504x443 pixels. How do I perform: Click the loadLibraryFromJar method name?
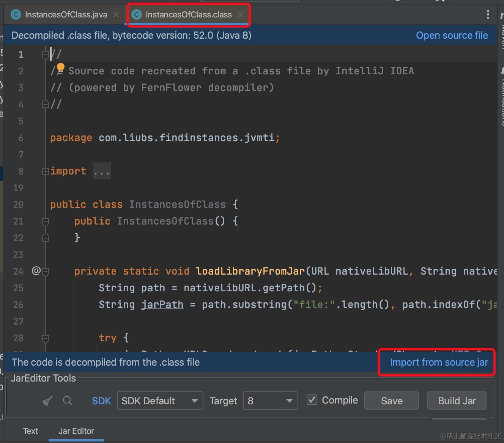tap(250, 272)
